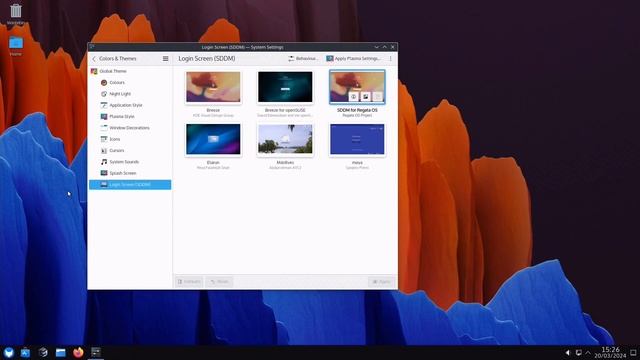Click the window menu icon in titlebar
This screenshot has width=640, height=360.
point(92,47)
